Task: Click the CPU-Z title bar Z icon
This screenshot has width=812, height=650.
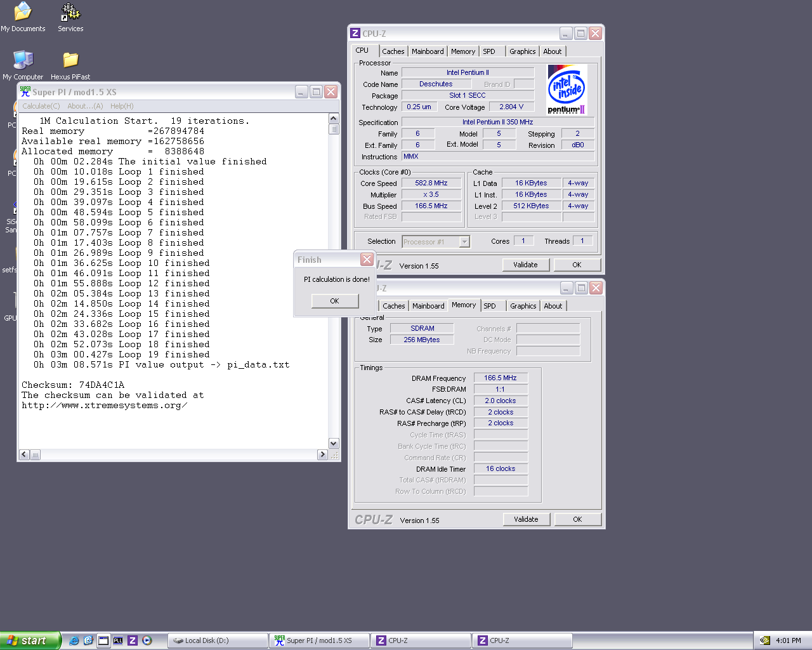Action: (x=355, y=34)
